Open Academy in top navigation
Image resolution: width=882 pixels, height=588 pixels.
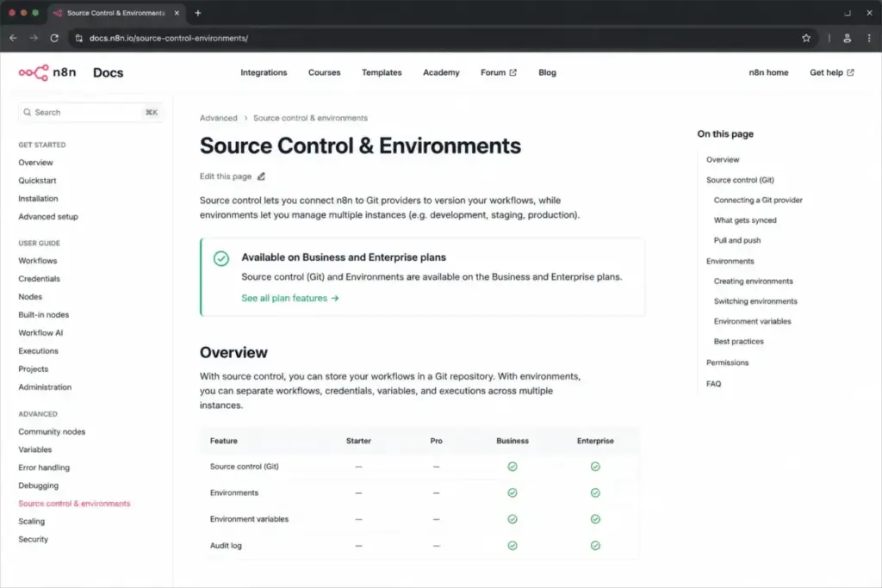441,72
